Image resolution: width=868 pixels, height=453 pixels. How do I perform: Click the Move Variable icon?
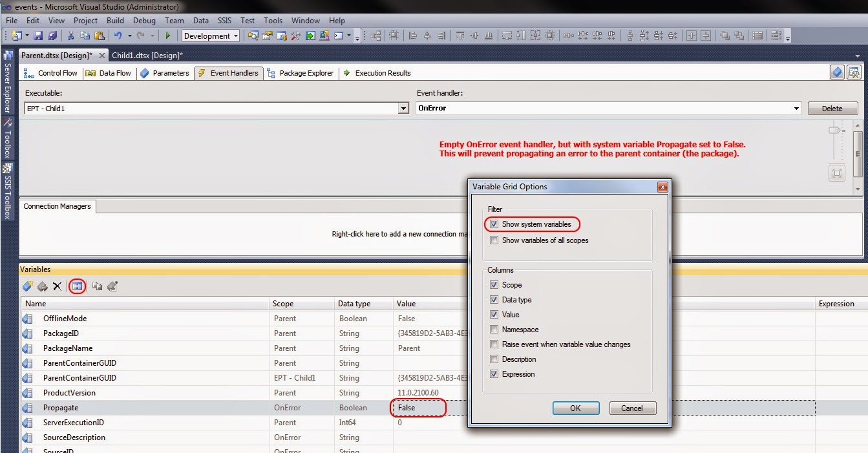coord(42,286)
